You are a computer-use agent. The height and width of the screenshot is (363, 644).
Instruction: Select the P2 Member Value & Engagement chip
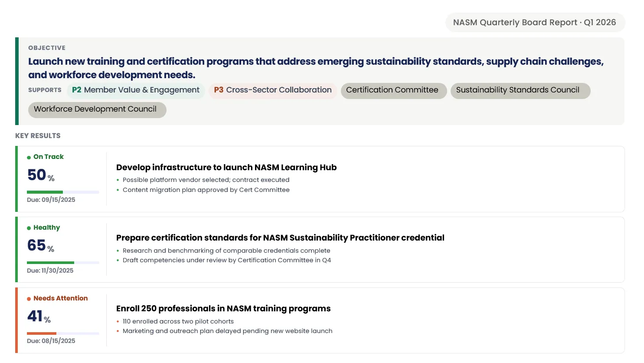click(x=136, y=90)
